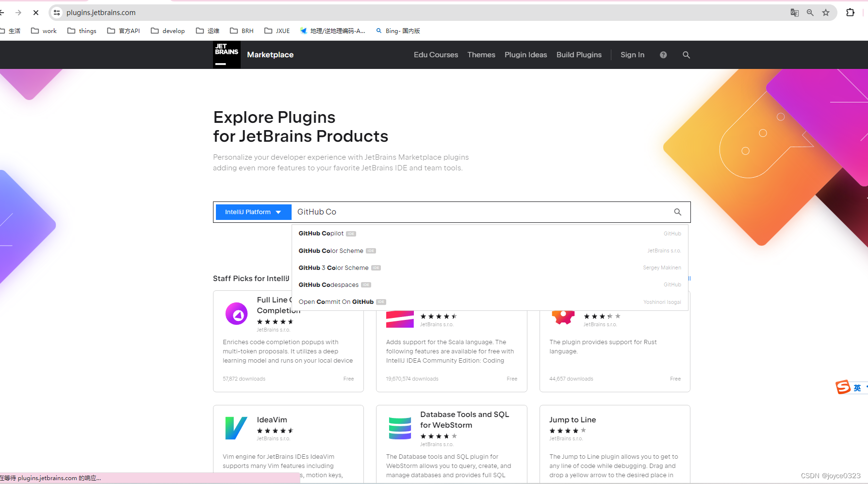
Task: Click the JetBrains logo
Action: pyautogui.click(x=227, y=54)
